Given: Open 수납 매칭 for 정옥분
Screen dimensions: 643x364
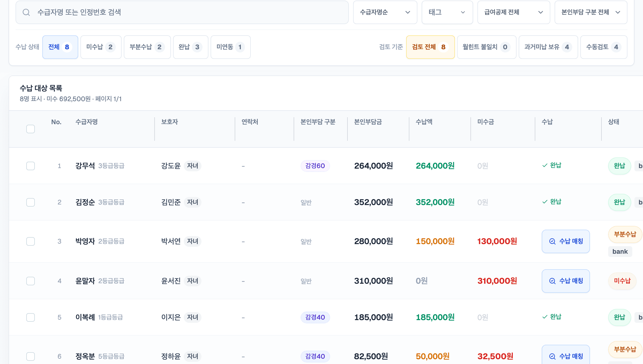Looking at the screenshot, I should [x=566, y=355].
